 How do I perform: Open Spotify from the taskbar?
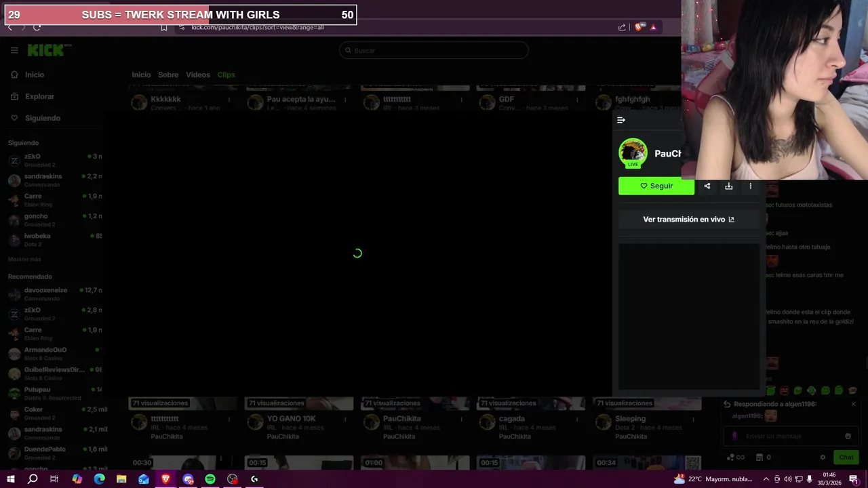click(210, 479)
